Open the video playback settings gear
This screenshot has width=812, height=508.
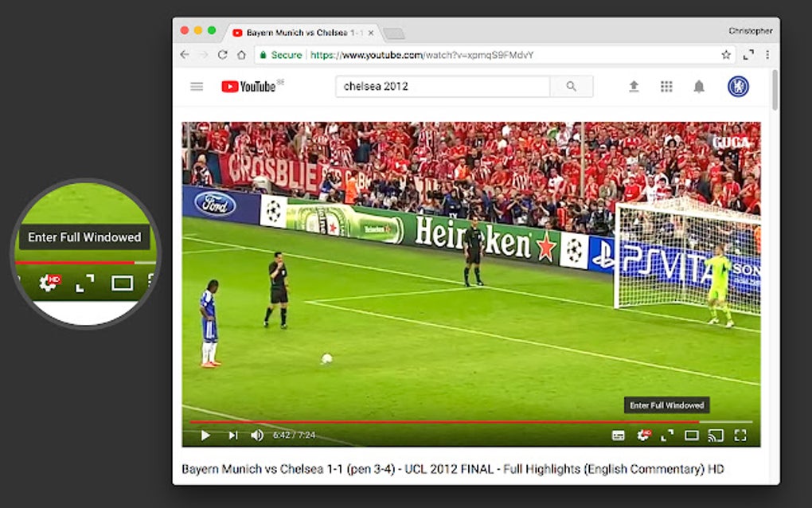pyautogui.click(x=643, y=435)
